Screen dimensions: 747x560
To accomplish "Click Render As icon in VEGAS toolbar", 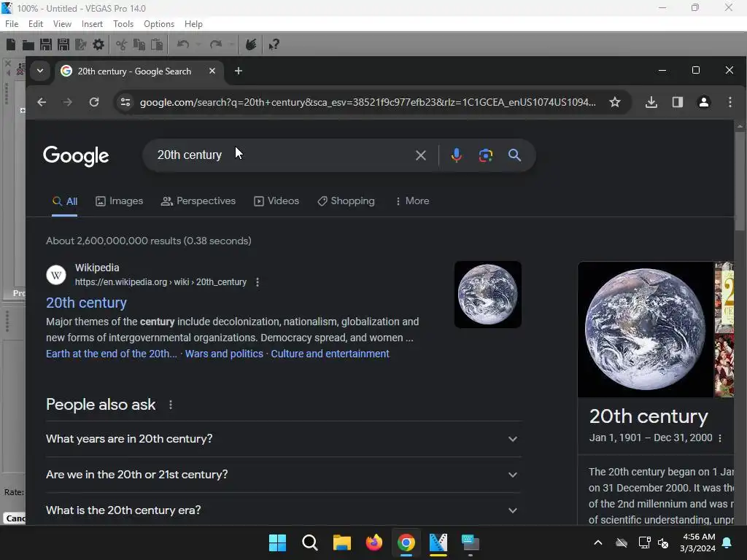I will point(81,44).
